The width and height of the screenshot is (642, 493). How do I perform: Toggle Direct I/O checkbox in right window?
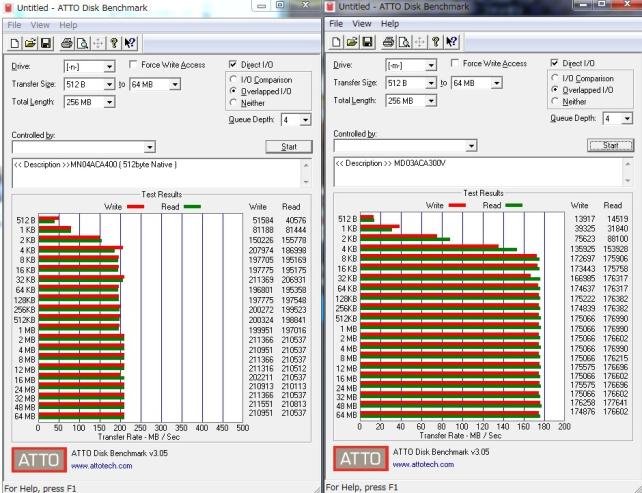[556, 63]
